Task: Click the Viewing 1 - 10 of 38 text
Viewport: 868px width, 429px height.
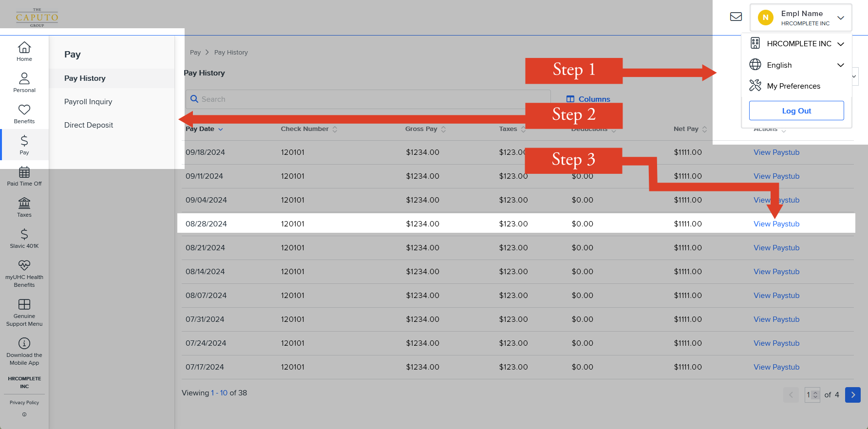Action: click(214, 393)
